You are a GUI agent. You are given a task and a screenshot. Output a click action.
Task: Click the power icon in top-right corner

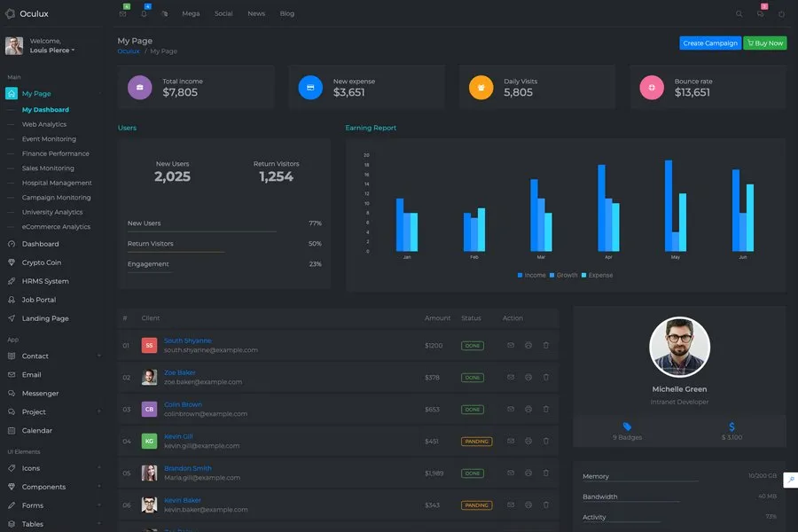coord(781,14)
